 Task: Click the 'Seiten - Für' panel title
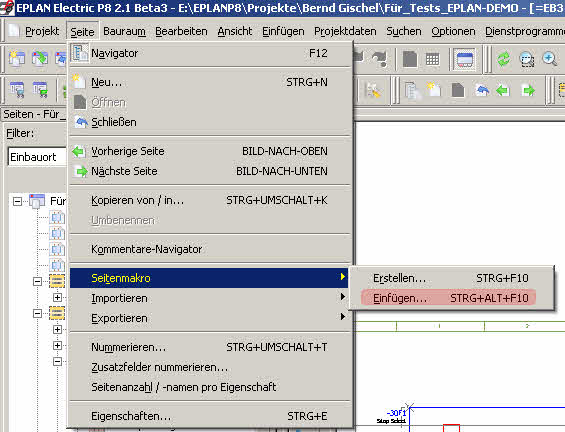[35, 114]
